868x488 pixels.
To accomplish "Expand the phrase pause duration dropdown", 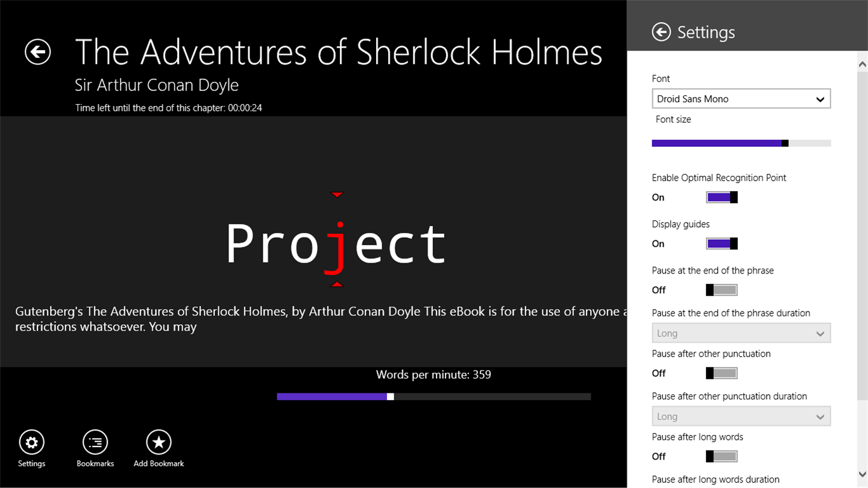I will coord(741,333).
